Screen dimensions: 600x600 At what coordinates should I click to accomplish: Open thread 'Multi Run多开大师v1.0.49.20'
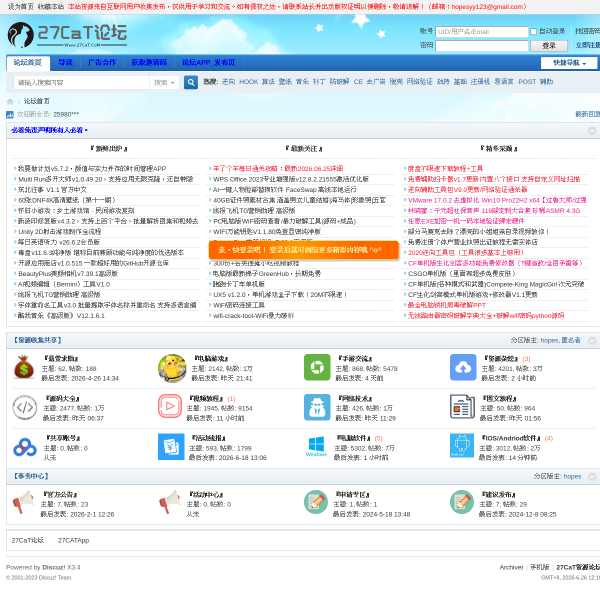pyautogui.click(x=106, y=179)
